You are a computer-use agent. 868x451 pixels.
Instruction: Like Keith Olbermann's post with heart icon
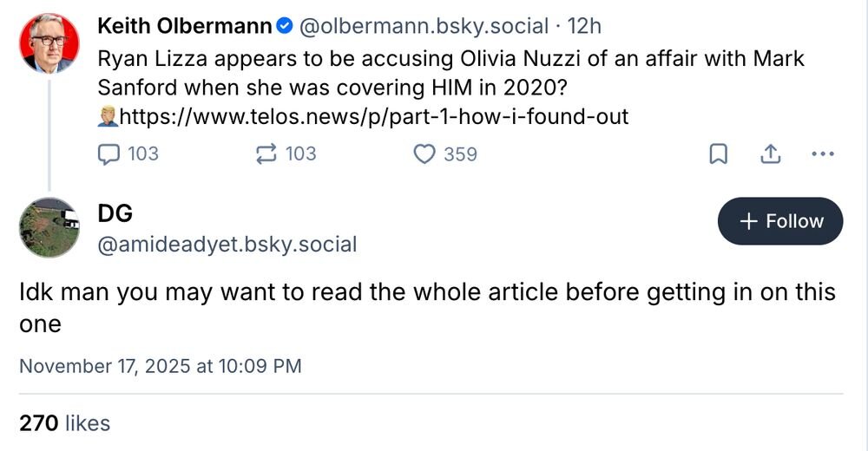[x=424, y=154]
